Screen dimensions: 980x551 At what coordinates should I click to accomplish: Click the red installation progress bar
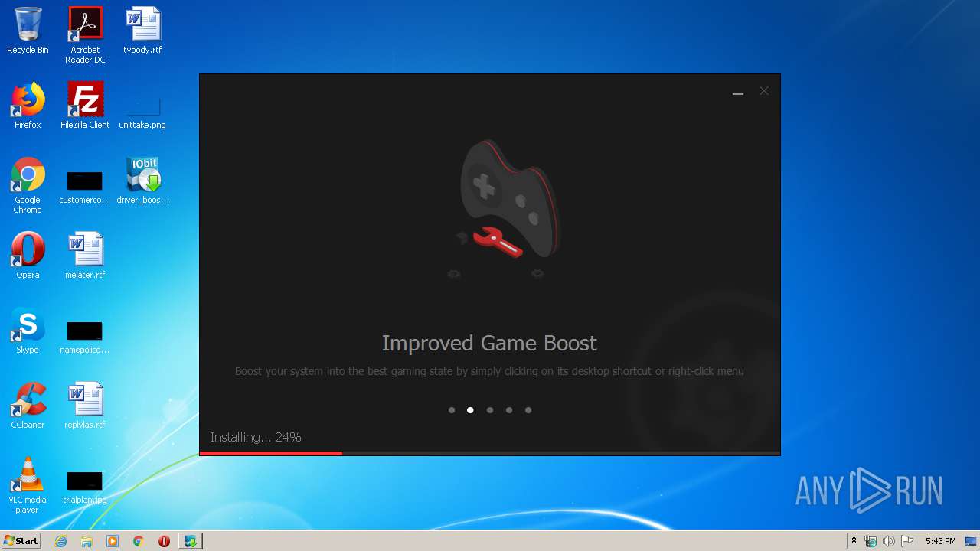[x=271, y=453]
